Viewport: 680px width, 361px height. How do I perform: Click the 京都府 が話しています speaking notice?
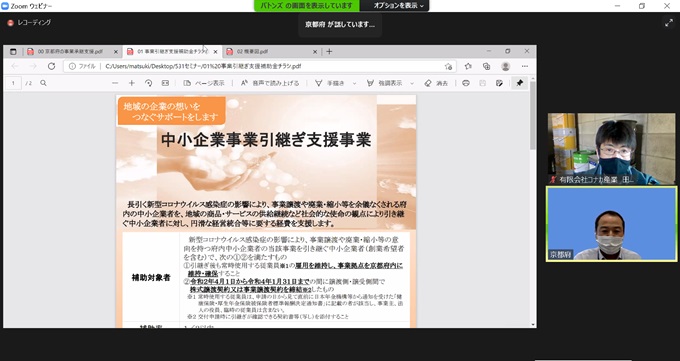(340, 25)
